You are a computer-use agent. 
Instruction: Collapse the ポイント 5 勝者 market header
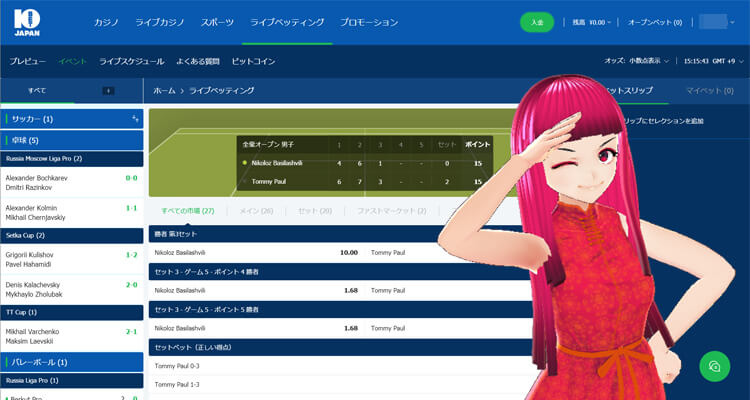[x=340, y=309]
